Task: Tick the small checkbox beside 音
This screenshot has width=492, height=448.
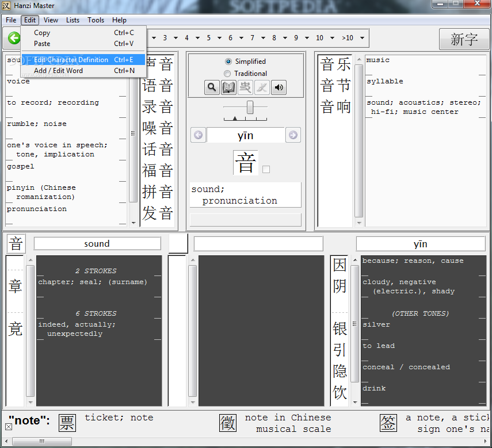Action: click(x=266, y=169)
